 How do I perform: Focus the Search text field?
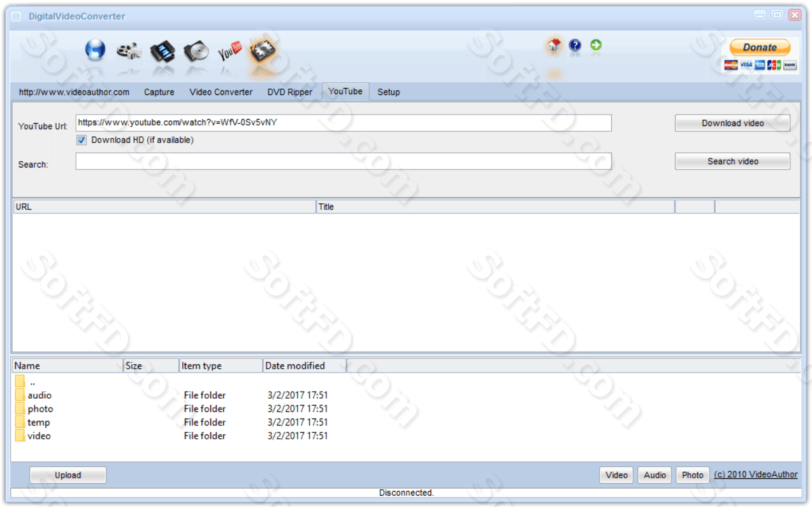click(x=344, y=161)
